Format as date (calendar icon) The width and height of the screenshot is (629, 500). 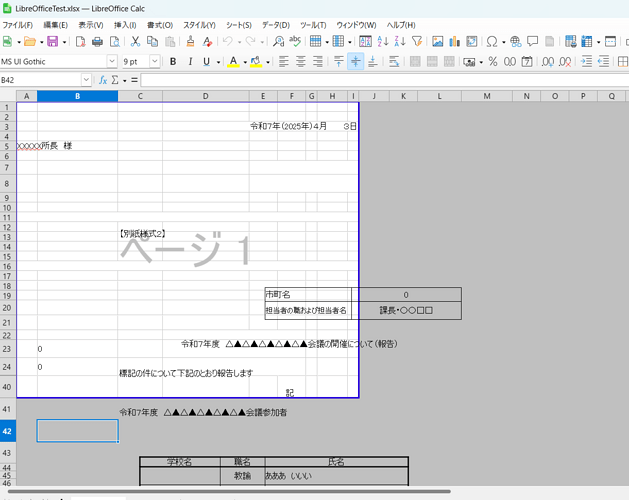tap(527, 61)
